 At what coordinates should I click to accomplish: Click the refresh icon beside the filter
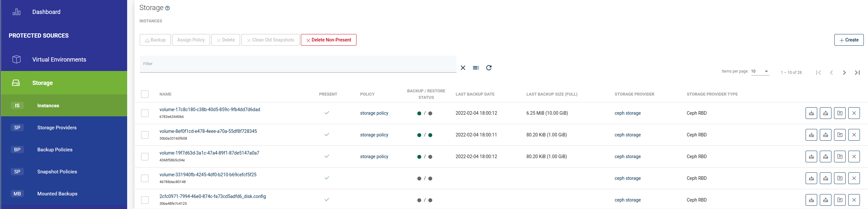click(x=489, y=68)
